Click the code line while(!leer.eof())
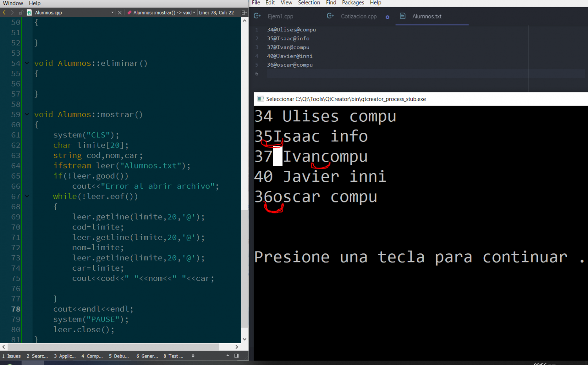 (x=96, y=196)
